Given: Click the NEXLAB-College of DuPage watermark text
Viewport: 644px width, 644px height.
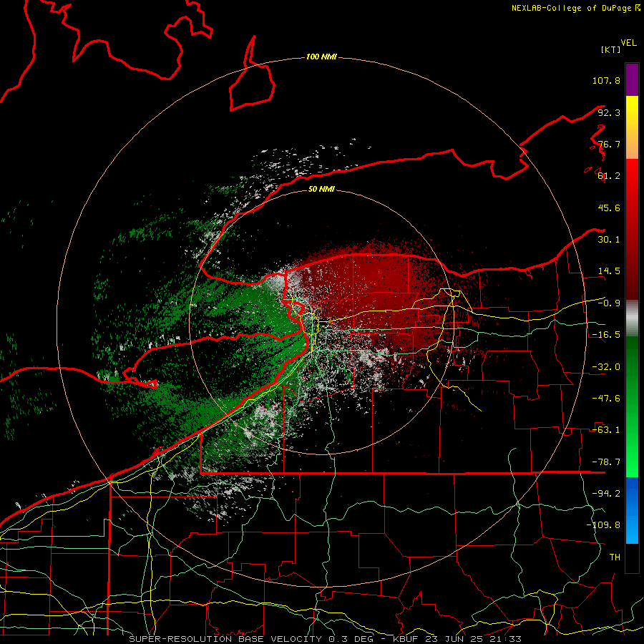Looking at the screenshot, I should coord(575,8).
